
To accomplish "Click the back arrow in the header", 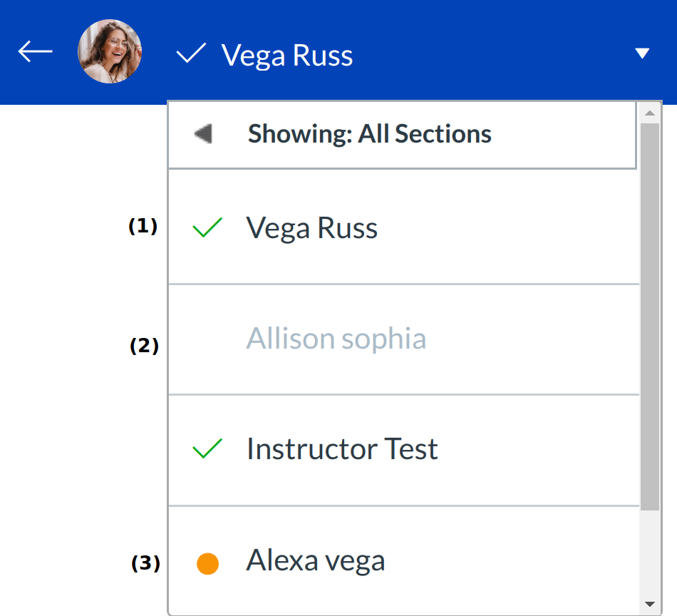I will click(x=36, y=52).
